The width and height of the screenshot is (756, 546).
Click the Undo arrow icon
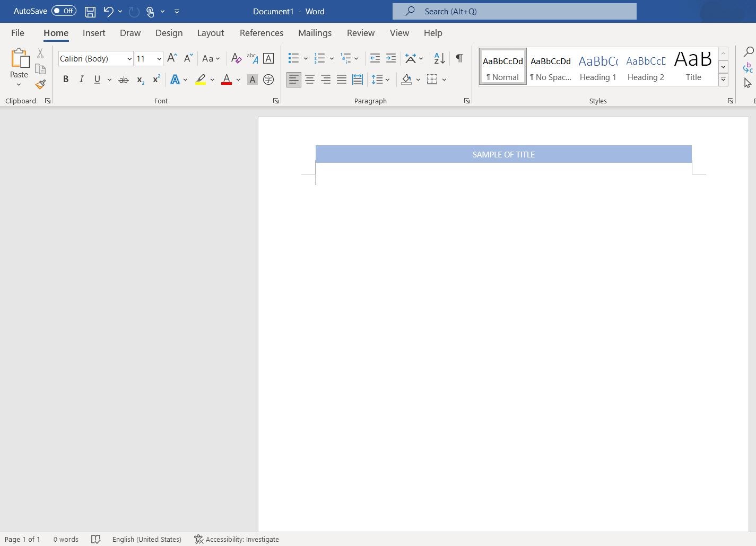point(108,11)
